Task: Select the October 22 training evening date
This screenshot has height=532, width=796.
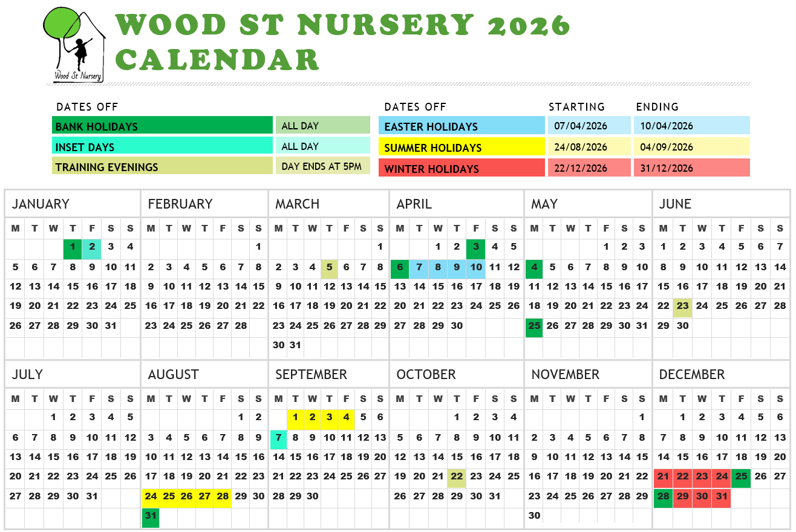Action: [x=457, y=476]
